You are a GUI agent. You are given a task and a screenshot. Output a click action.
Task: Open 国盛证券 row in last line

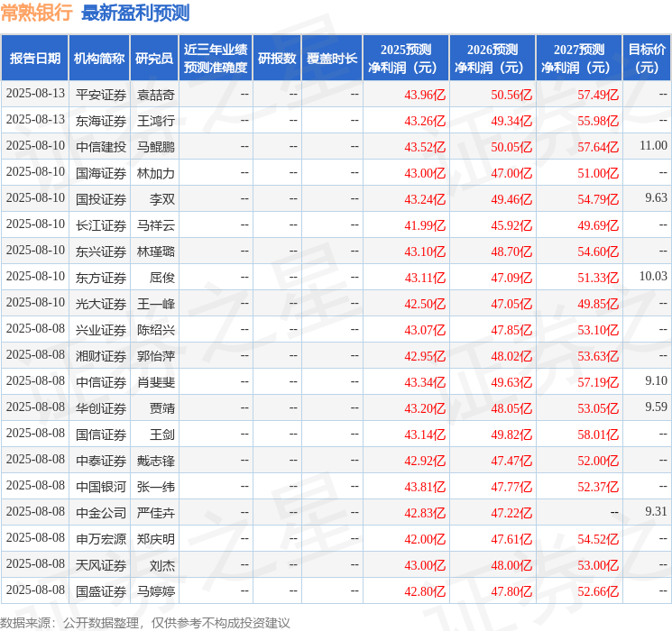[100, 590]
